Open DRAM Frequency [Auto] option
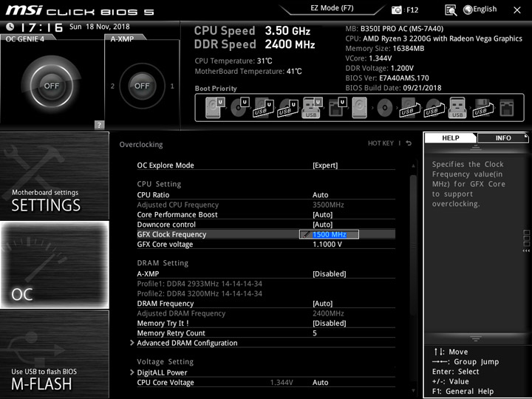Viewport: 532px width, 399px height. pyautogui.click(x=322, y=304)
